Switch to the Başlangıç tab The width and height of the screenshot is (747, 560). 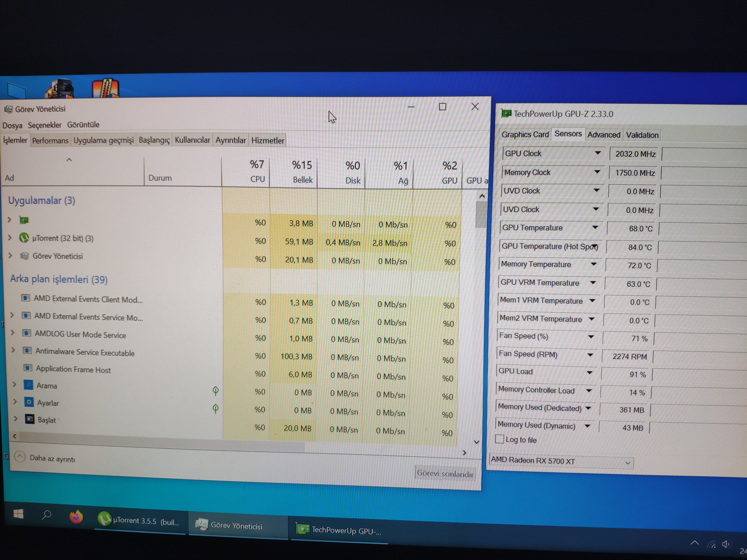pos(154,140)
